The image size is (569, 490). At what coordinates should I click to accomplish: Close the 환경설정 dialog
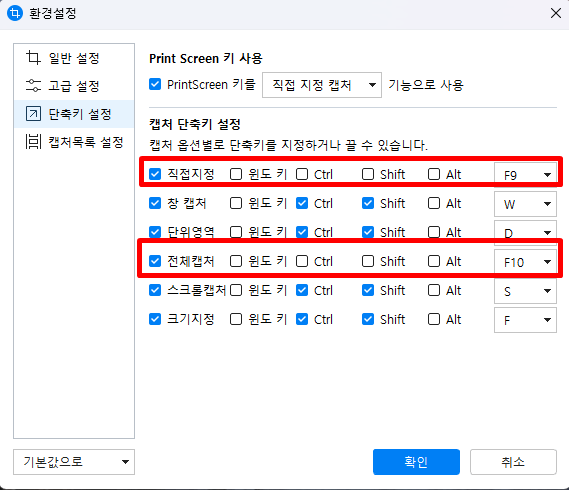[x=556, y=13]
